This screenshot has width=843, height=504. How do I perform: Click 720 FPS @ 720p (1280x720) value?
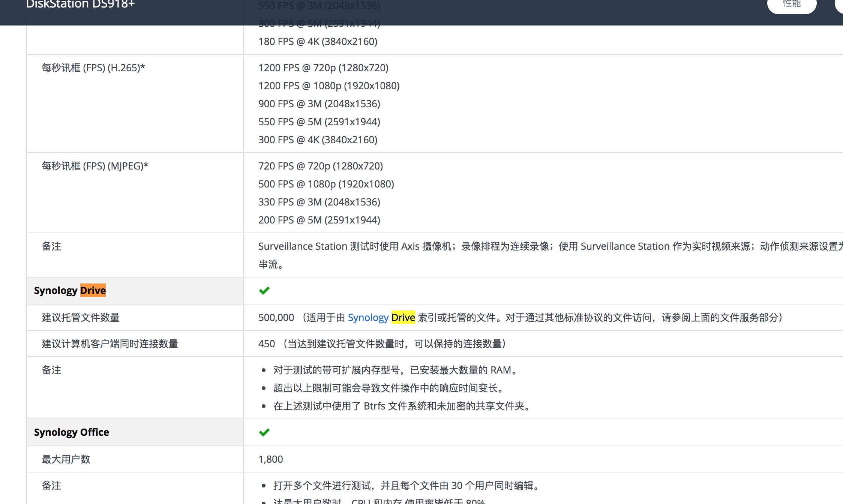(x=321, y=166)
